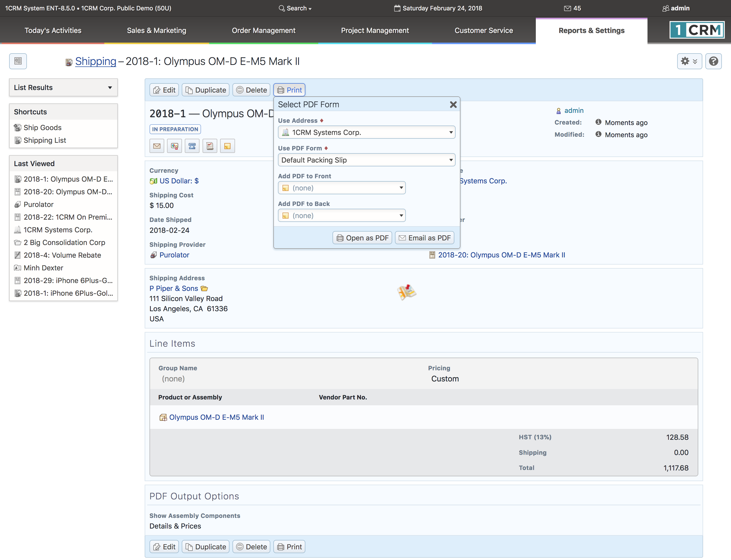Open last viewed 2018-1: Olympus OM-D E...
Screen dimensions: 731x560
tap(68, 179)
